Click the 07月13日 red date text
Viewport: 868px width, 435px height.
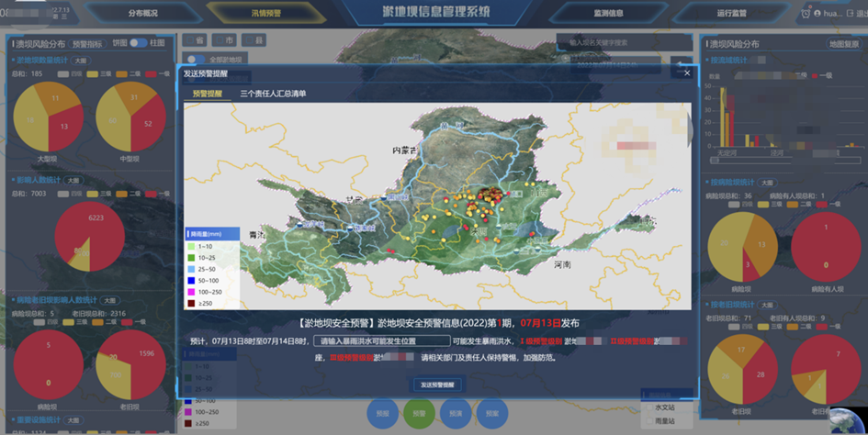click(540, 323)
